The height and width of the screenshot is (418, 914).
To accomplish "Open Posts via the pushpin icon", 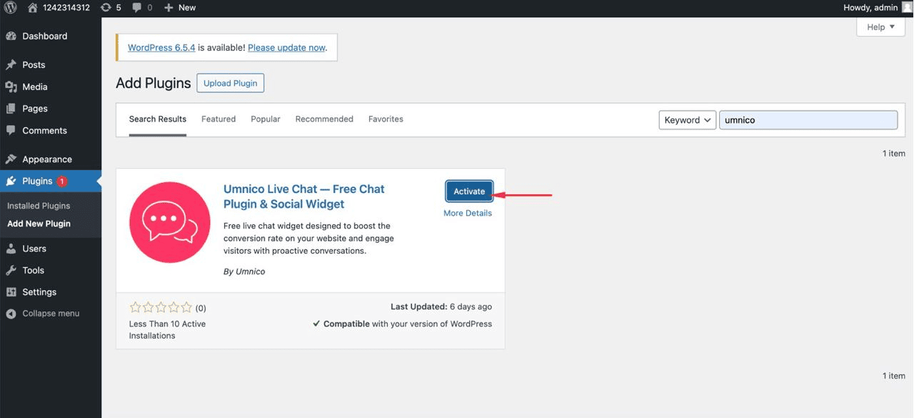I will (11, 65).
